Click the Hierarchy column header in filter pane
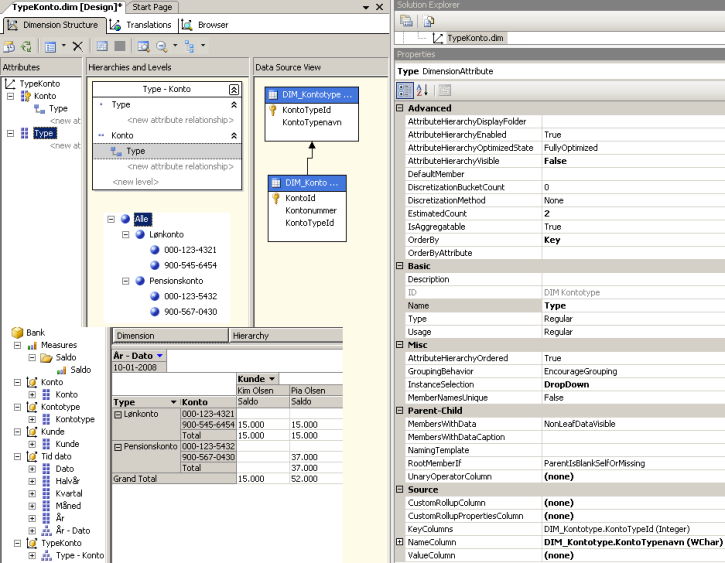This screenshot has width=725, height=563. point(286,336)
